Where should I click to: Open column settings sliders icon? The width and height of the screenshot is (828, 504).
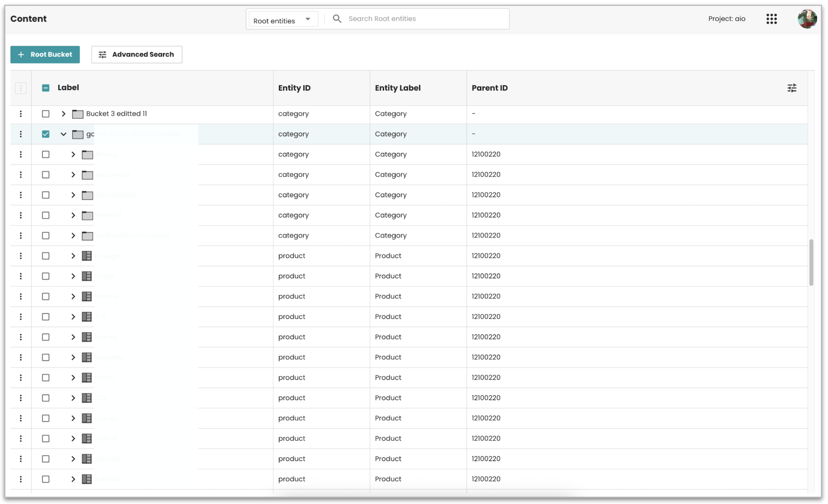(792, 88)
